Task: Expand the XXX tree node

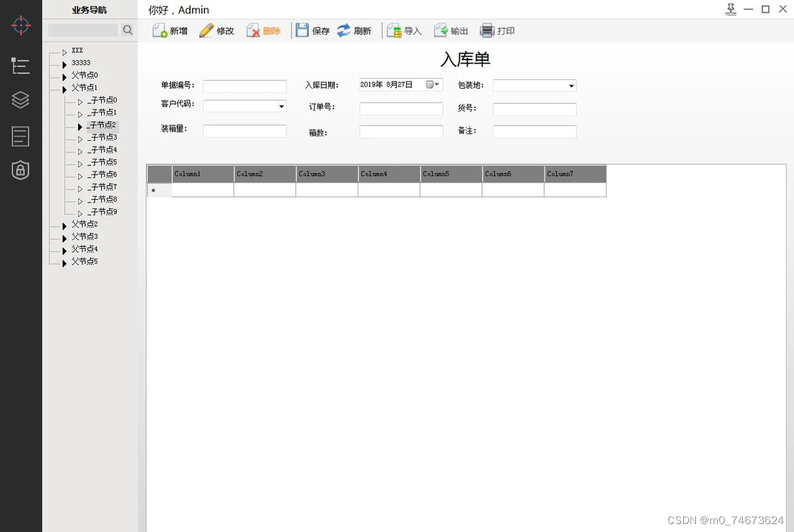Action: (x=64, y=52)
